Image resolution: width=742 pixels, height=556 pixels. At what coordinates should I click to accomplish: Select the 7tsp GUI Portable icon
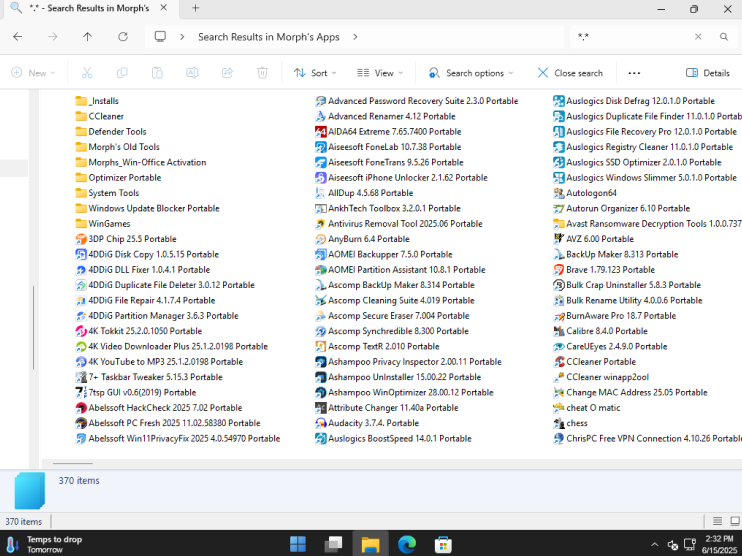(x=81, y=392)
